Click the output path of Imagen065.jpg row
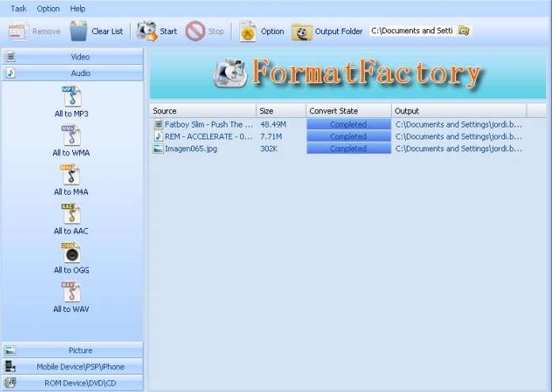Screen dimensions: 555x392 tap(458, 149)
